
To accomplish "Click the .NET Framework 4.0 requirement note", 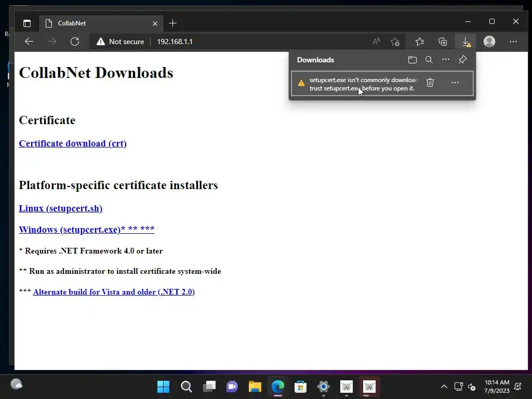I will [91, 251].
